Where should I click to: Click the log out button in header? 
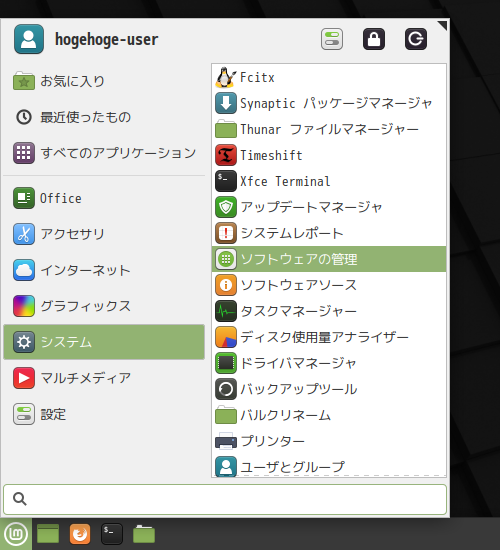[x=416, y=39]
